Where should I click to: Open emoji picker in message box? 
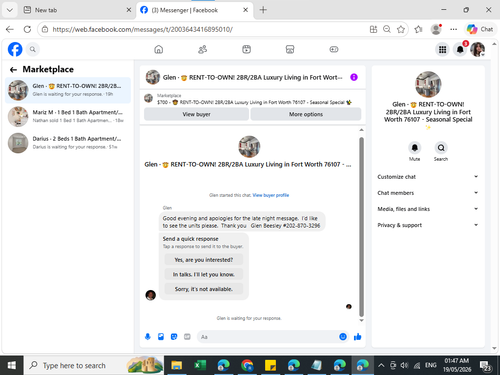click(343, 337)
